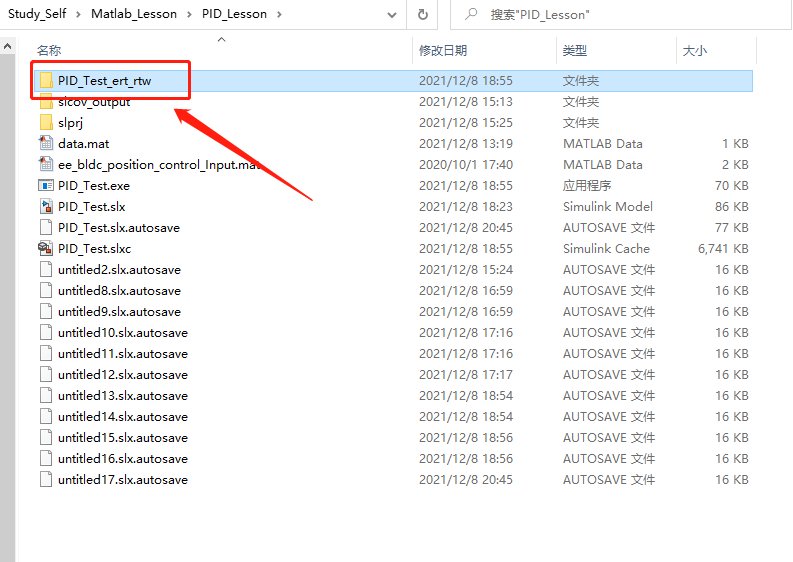
Task: Click the untitled2.slx.autosave file icon
Action: [x=46, y=270]
